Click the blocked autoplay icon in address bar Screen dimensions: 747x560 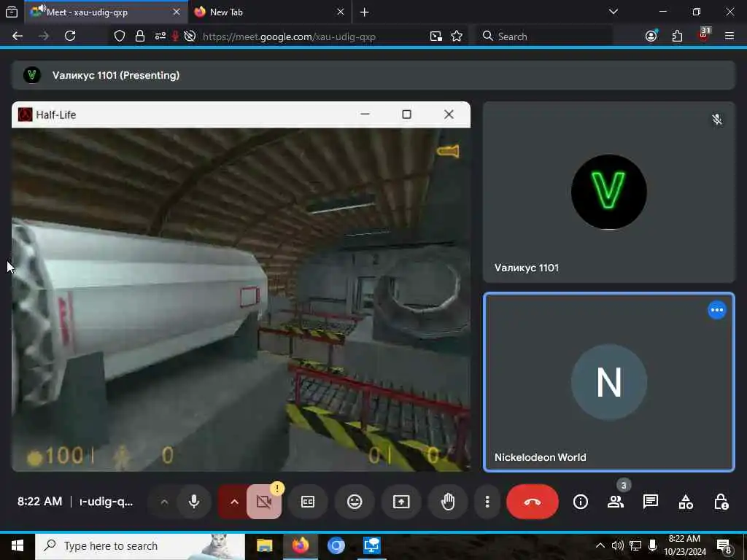(190, 36)
